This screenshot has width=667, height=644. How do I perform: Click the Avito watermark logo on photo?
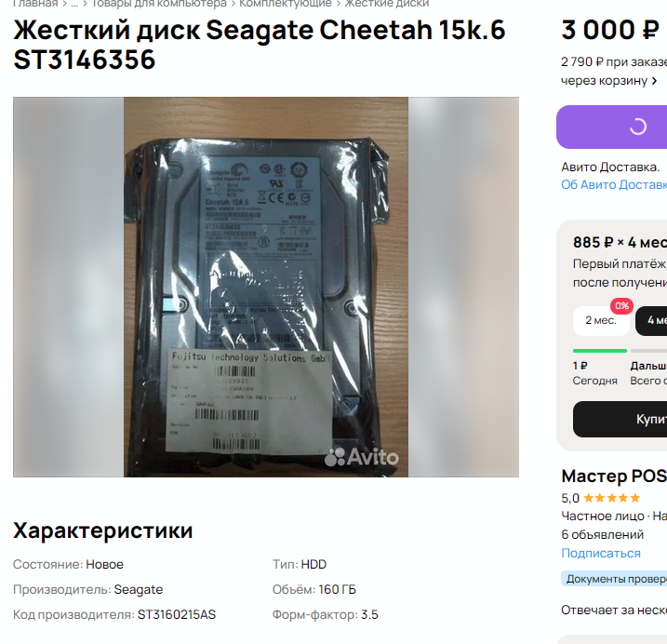point(362,458)
